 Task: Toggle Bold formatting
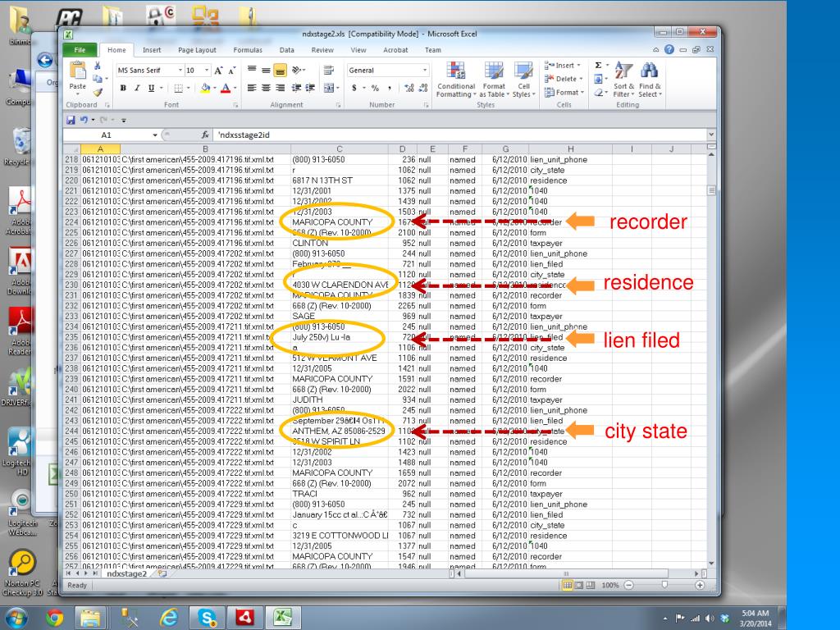click(x=123, y=88)
